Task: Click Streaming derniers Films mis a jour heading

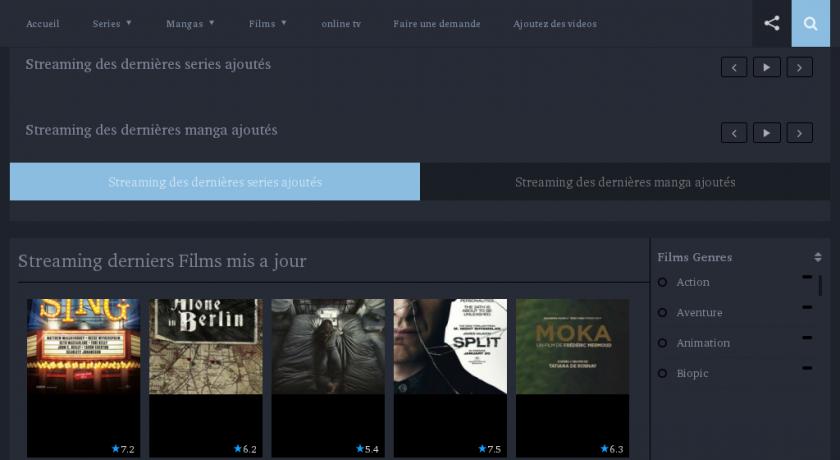Action: click(162, 261)
